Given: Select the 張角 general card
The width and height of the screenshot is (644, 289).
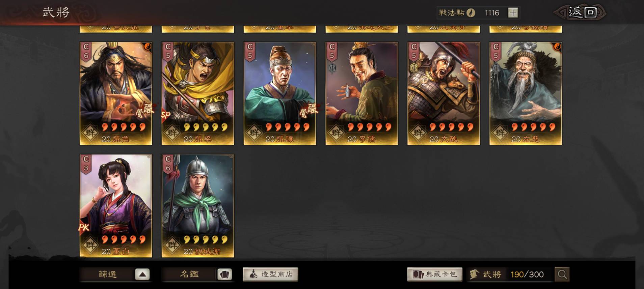Looking at the screenshot, I should pos(116,93).
